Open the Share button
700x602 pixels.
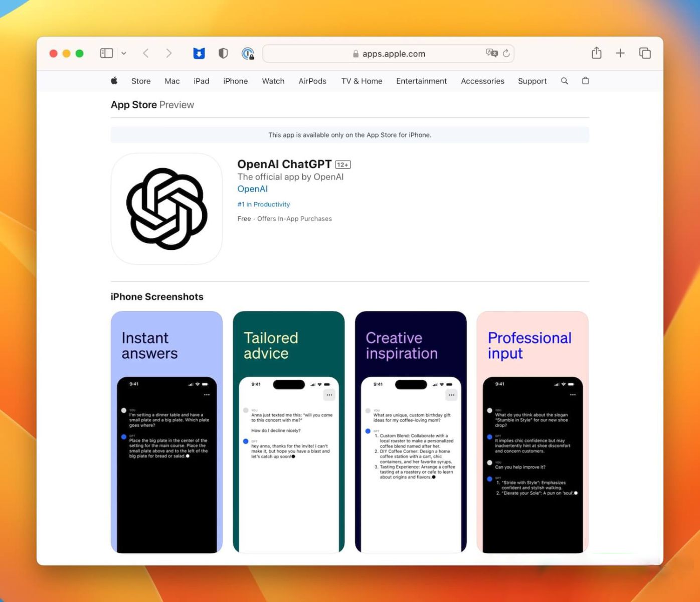596,53
